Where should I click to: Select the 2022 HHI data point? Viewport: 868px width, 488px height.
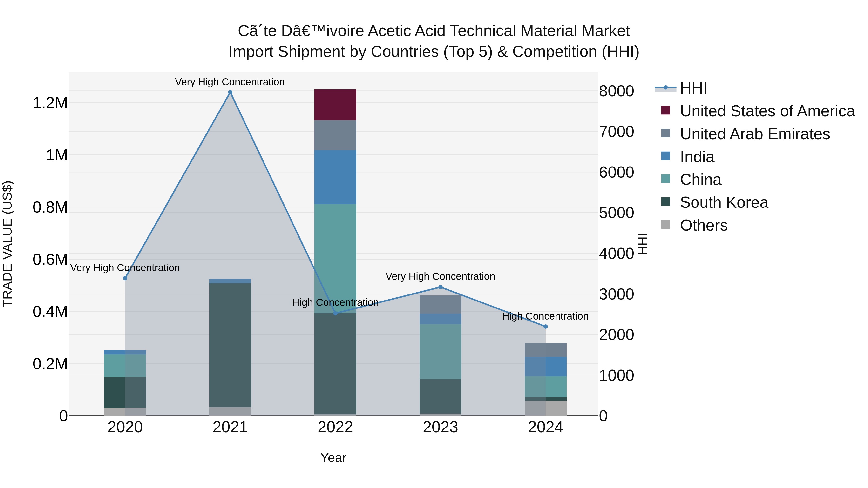pos(335,314)
